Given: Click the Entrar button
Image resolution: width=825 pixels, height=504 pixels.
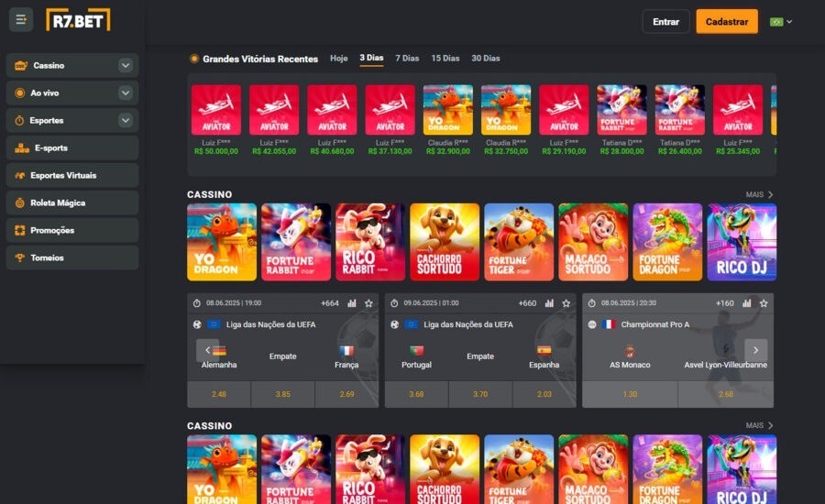Looking at the screenshot, I should tap(665, 21).
